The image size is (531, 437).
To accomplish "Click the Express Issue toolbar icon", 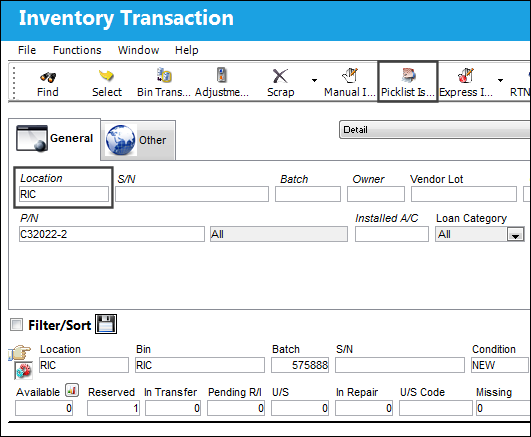I will coord(466,75).
